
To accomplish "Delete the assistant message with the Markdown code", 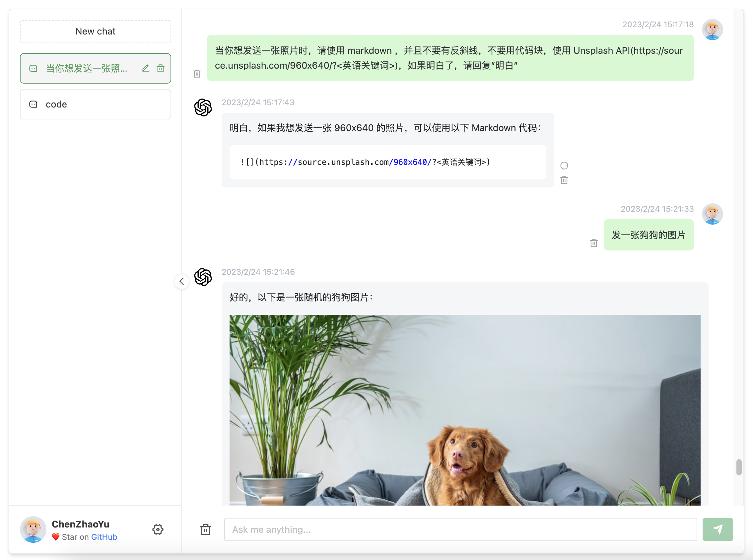I will coord(564,180).
